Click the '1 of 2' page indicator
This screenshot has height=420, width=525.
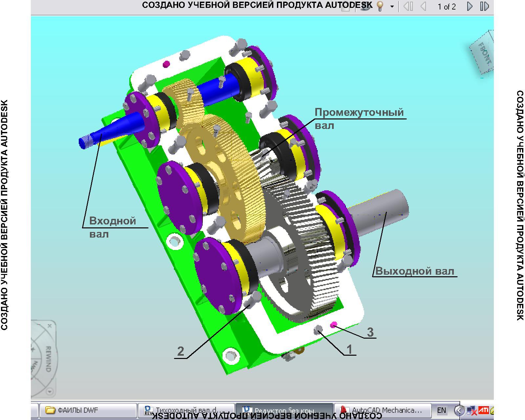(x=447, y=7)
